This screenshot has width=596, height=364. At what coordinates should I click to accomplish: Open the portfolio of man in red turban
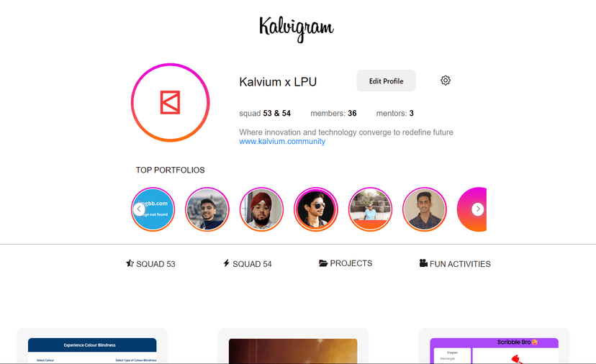pyautogui.click(x=261, y=209)
